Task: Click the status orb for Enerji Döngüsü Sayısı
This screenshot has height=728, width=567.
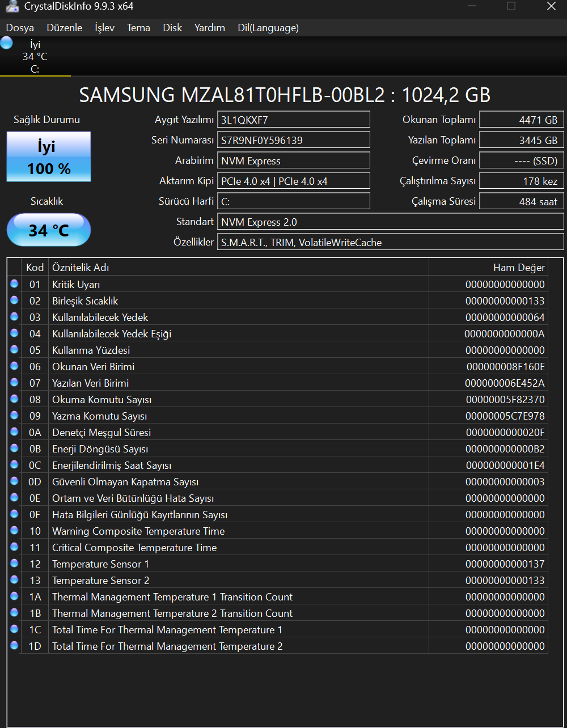Action: click(14, 448)
